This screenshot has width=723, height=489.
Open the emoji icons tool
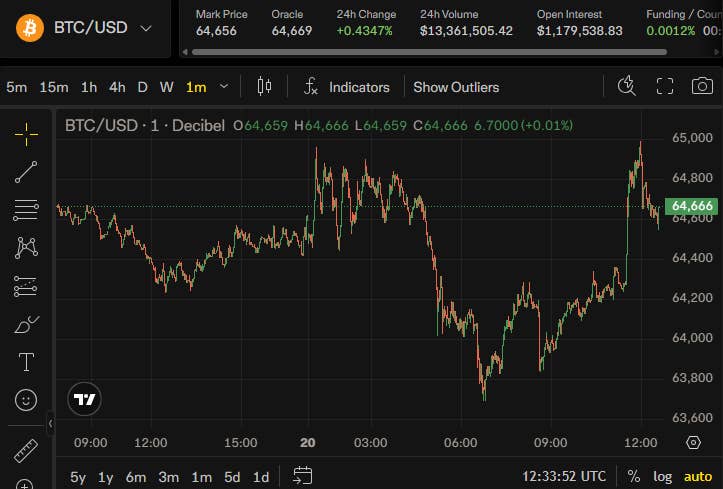(26, 400)
